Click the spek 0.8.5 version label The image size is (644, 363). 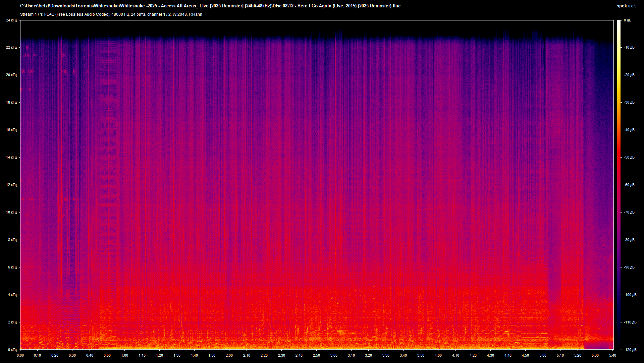pos(626,6)
